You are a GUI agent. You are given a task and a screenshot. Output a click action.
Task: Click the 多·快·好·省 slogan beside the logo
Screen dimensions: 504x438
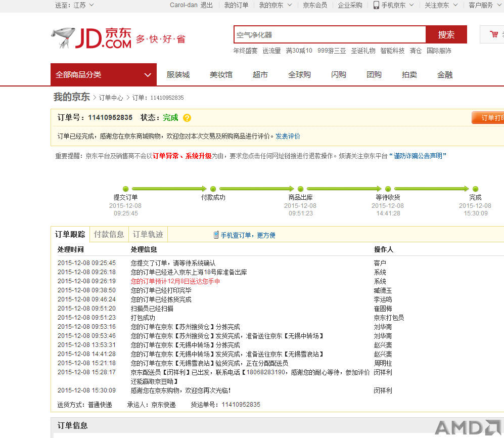click(161, 39)
